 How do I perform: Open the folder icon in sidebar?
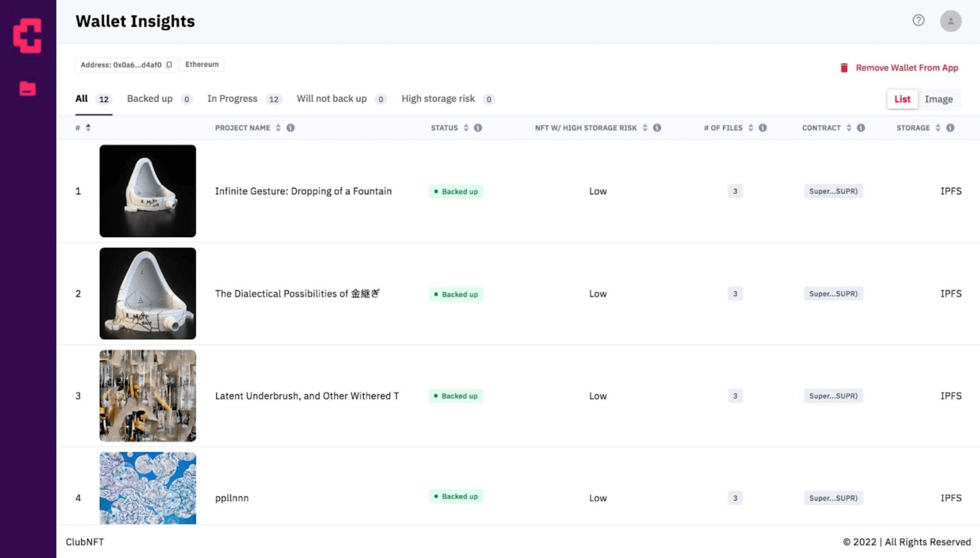coord(27,89)
